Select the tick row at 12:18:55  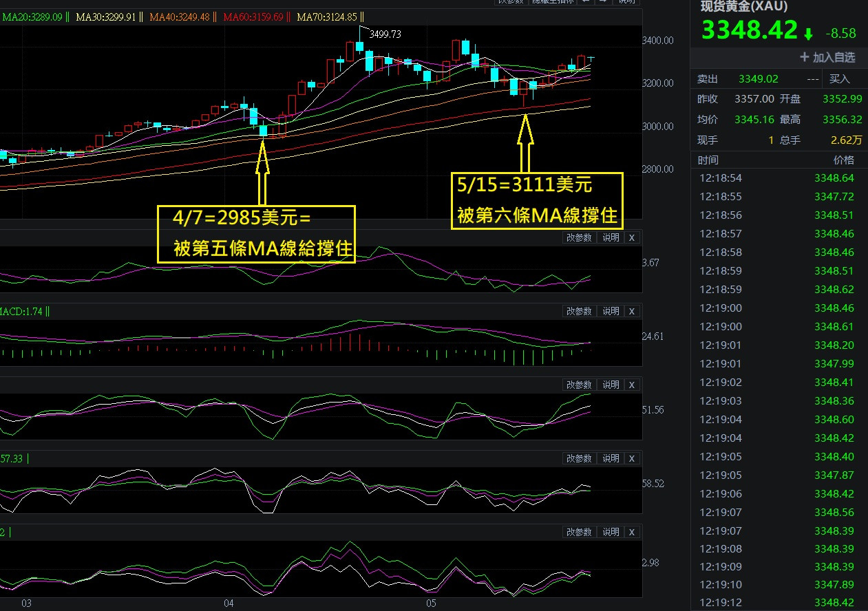click(779, 196)
